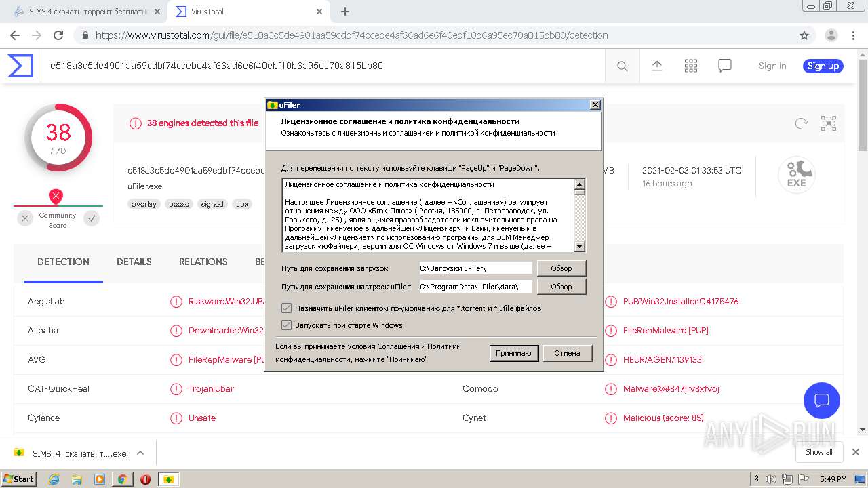Click the Sign in link

pos(772,66)
